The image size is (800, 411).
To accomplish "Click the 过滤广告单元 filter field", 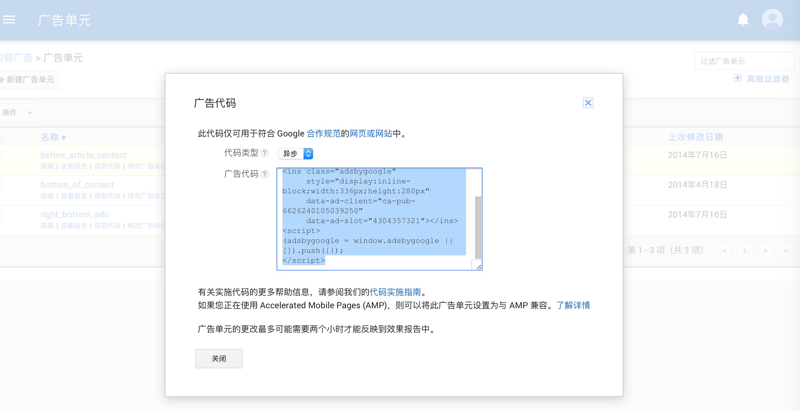I will pyautogui.click(x=744, y=61).
